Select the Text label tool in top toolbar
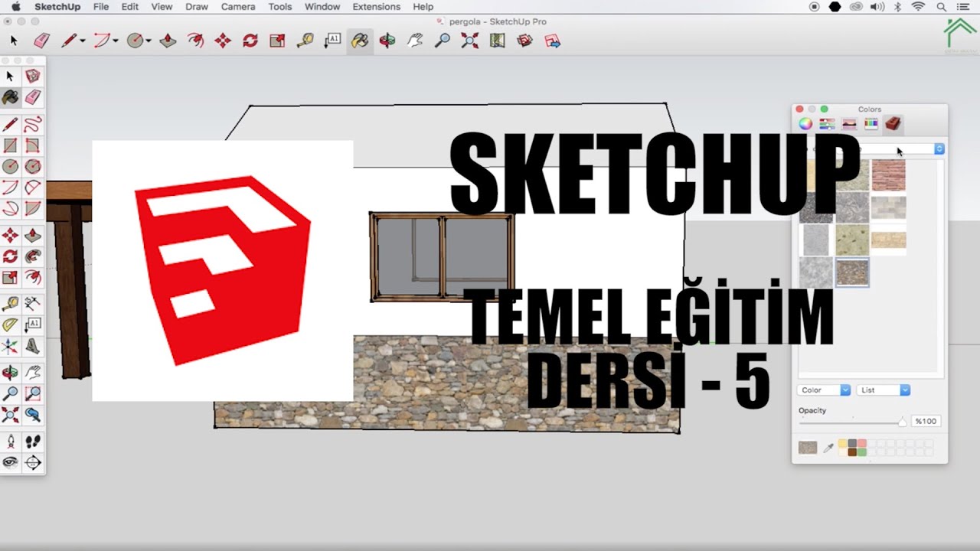The height and width of the screenshot is (551, 980). pos(332,41)
